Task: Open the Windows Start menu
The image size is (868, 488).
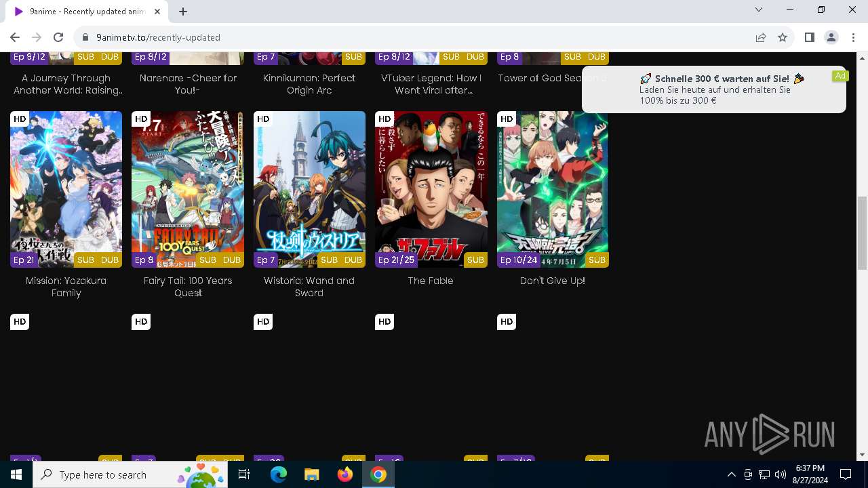Action: 16,474
